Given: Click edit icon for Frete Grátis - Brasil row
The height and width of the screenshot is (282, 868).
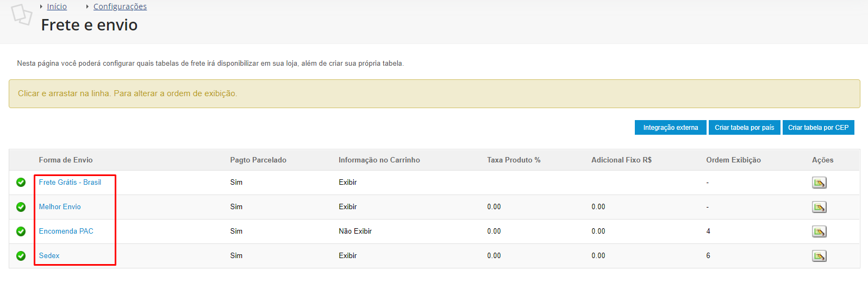Looking at the screenshot, I should (819, 183).
